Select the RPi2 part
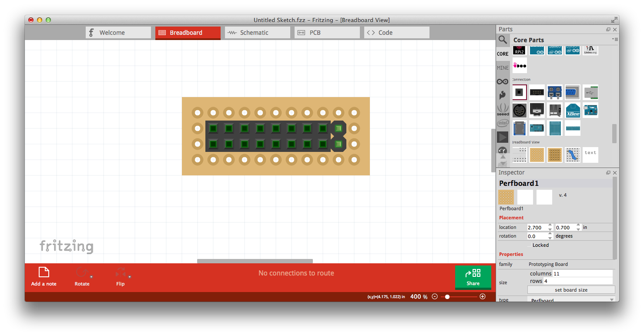Viewport: 644px width, 336px height. (520, 50)
